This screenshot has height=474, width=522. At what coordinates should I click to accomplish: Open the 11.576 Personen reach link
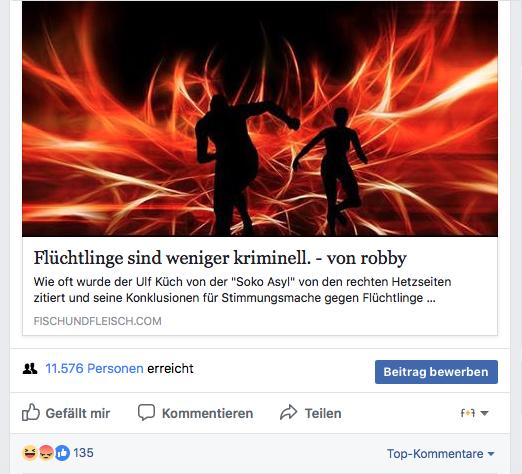pyautogui.click(x=94, y=368)
